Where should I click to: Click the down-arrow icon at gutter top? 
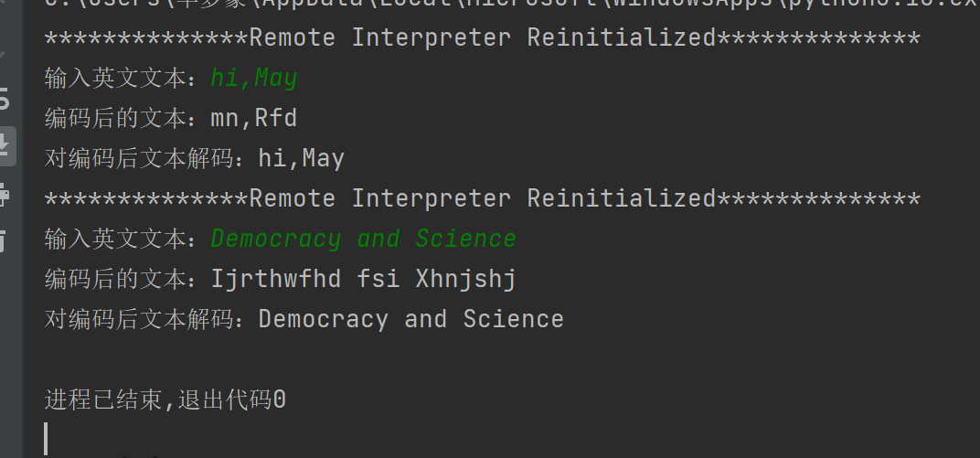pyautogui.click(x=3, y=55)
